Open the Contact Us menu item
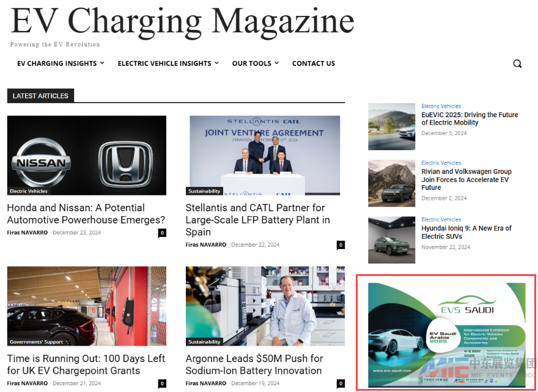Screen dimensions: 538x392 pos(313,64)
